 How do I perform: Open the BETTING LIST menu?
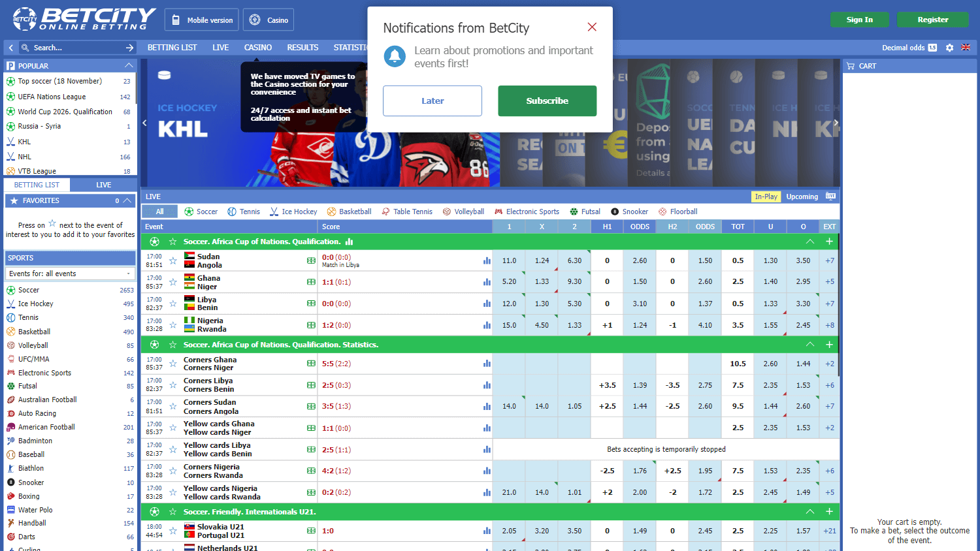click(172, 48)
